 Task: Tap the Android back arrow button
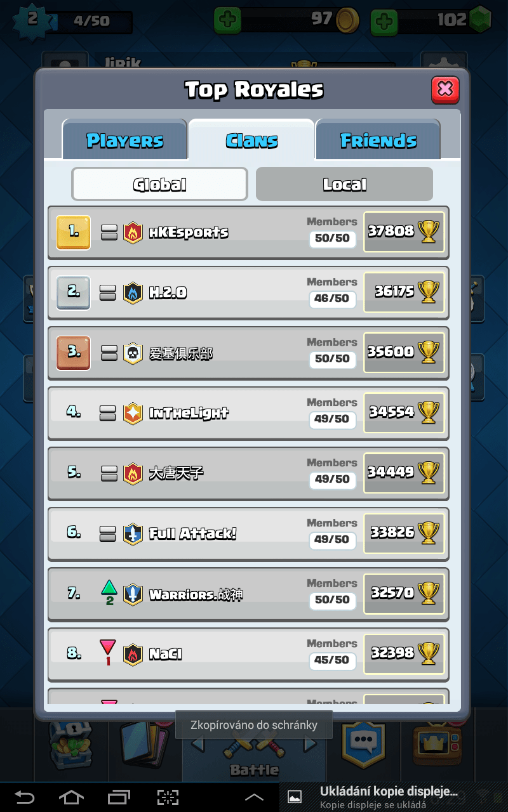pyautogui.click(x=24, y=797)
